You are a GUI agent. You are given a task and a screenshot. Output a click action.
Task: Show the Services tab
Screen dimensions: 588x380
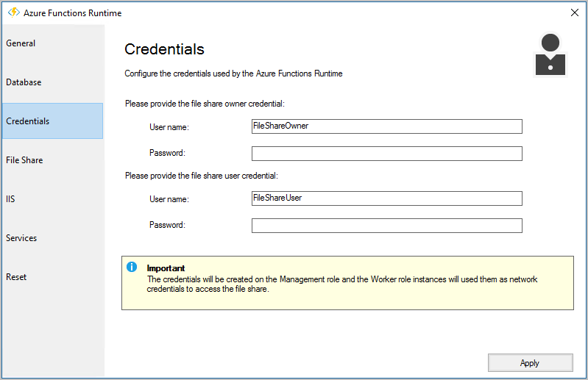point(52,237)
